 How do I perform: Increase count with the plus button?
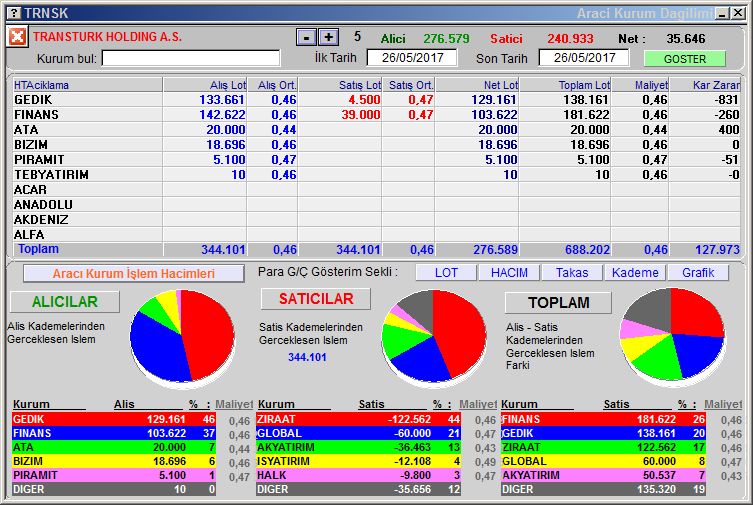[328, 37]
